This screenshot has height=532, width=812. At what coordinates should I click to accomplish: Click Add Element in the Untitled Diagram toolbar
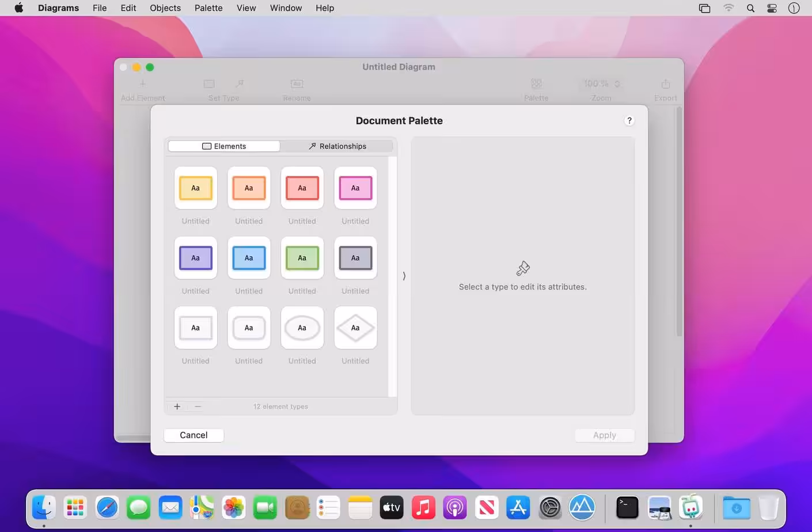point(143,90)
